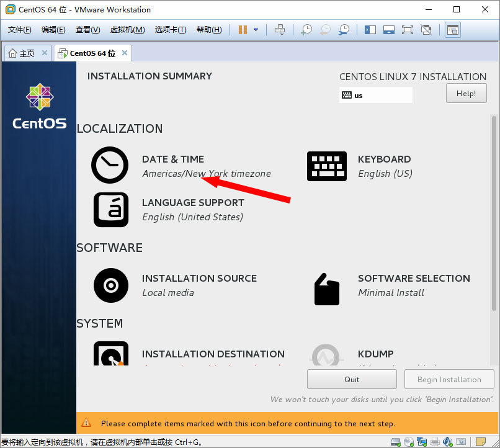Image resolution: width=500 pixels, height=448 pixels.
Task: Open Installation Source disc icon
Action: 110,285
